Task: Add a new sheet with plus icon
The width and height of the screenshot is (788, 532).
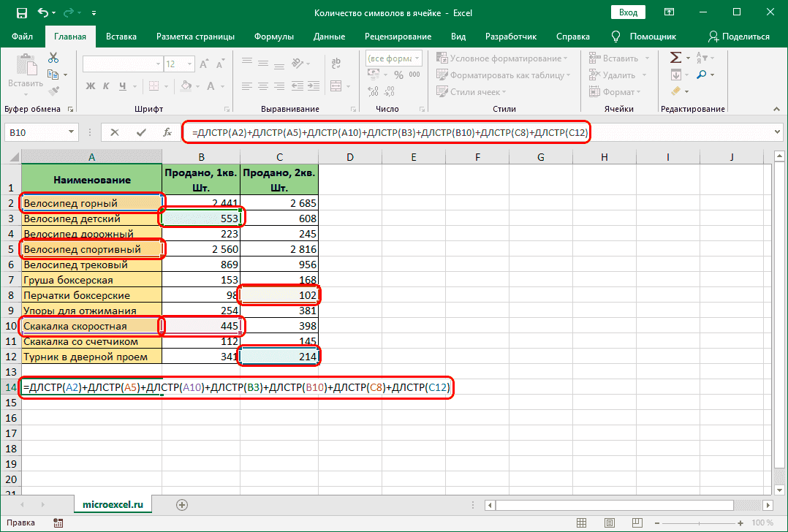Action: tap(182, 504)
